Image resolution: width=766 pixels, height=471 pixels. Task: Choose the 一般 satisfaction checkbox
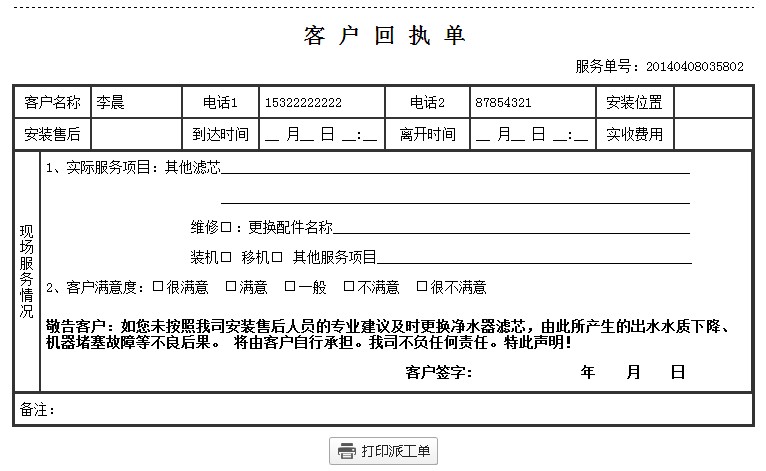[290, 287]
